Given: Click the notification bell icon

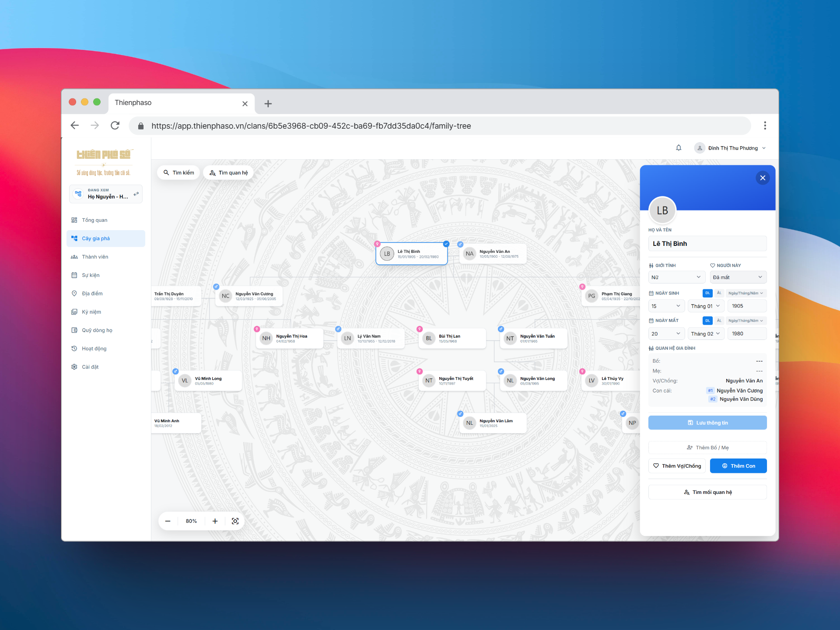Looking at the screenshot, I should (x=679, y=148).
